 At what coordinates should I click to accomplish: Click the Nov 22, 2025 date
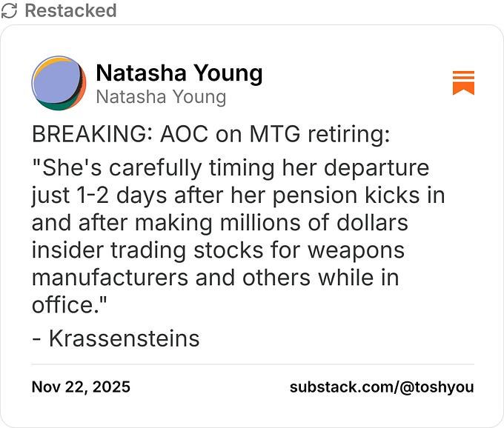(81, 387)
